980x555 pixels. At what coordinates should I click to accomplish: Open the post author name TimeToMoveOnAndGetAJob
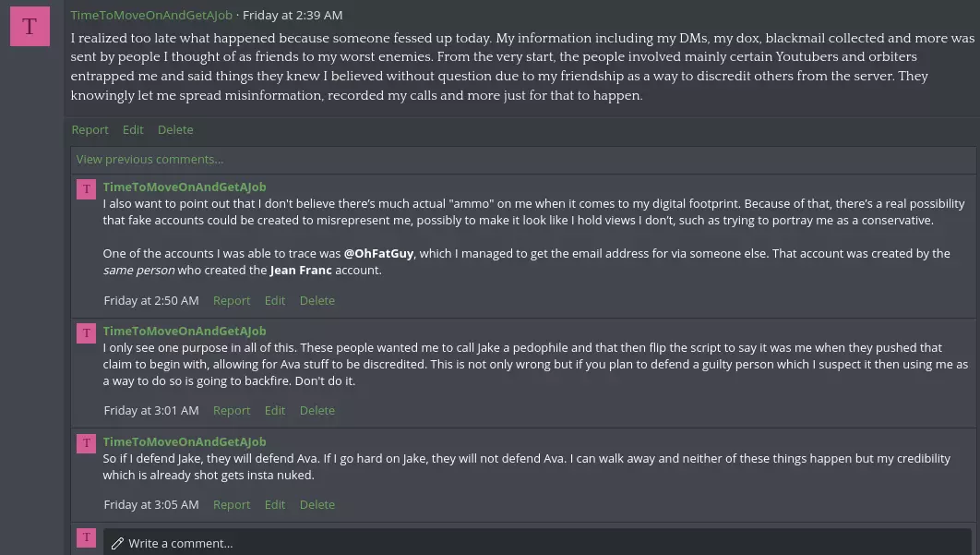click(x=151, y=15)
